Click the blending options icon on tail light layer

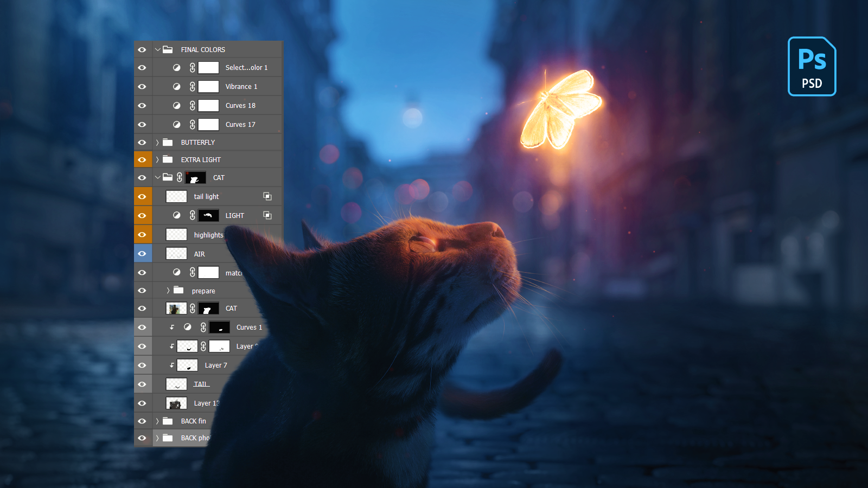point(267,196)
